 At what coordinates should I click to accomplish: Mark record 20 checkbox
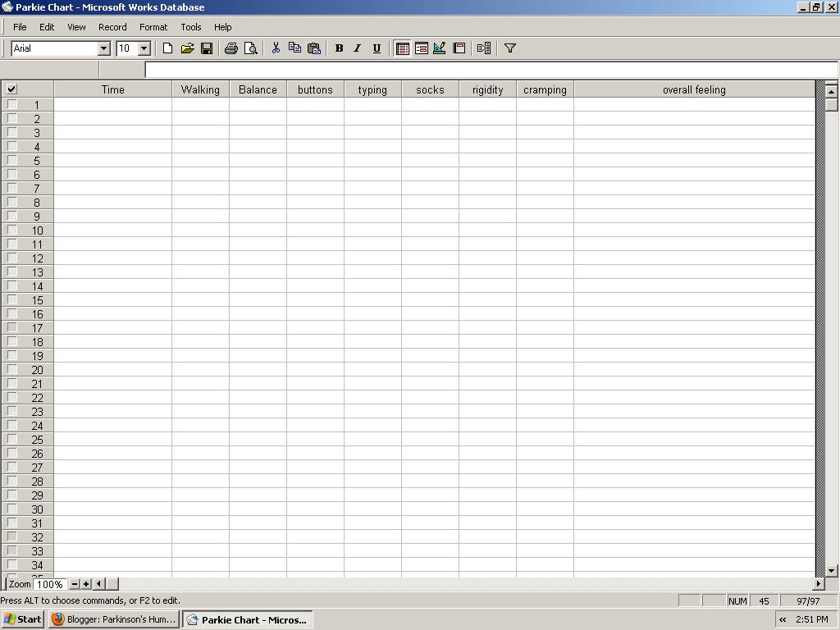(x=11, y=369)
